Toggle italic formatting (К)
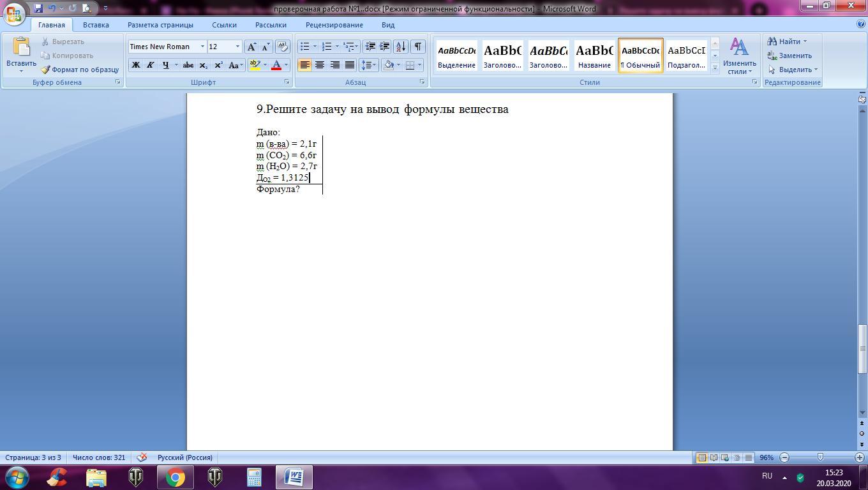The height and width of the screenshot is (490, 868). coord(151,65)
